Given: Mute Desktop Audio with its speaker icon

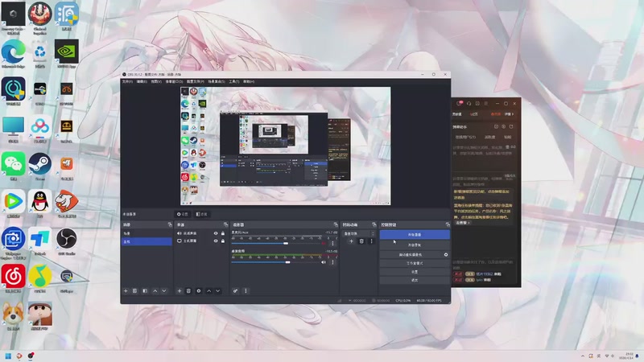Looking at the screenshot, I should [324, 262].
